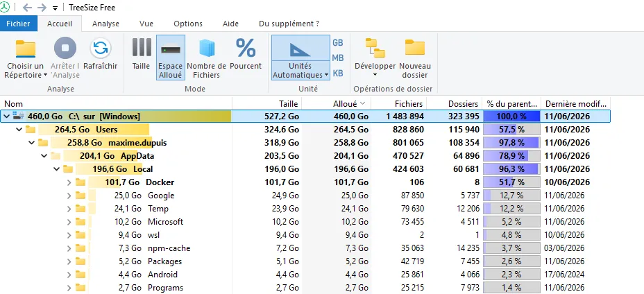Expand the Packages folder node
Image resolution: width=644 pixels, height=294 pixels.
pyautogui.click(x=69, y=261)
